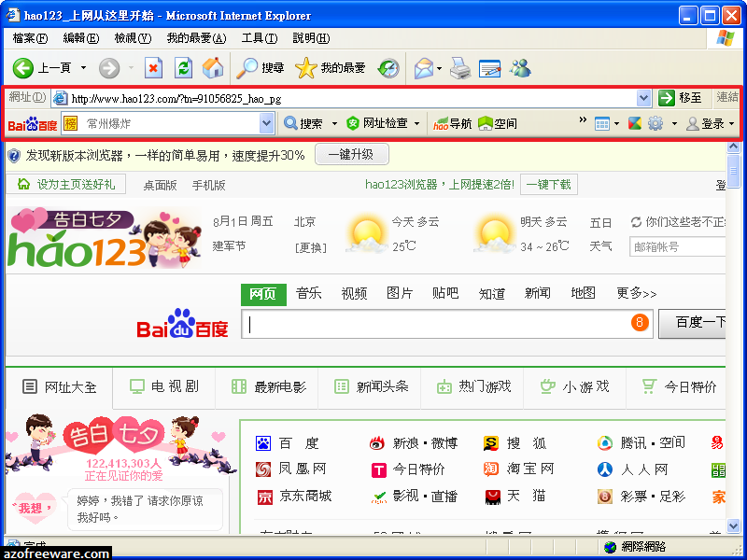Image resolution: width=747 pixels, height=560 pixels.
Task: Click the 移至 green Go button
Action: point(680,98)
